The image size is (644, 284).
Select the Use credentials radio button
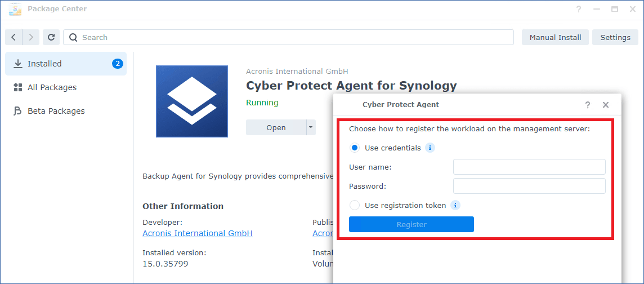tap(355, 148)
